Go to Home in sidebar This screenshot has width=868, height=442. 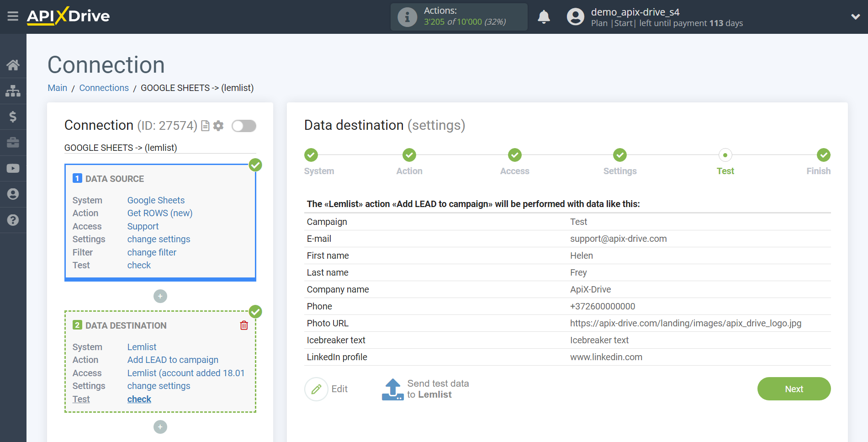(13, 65)
